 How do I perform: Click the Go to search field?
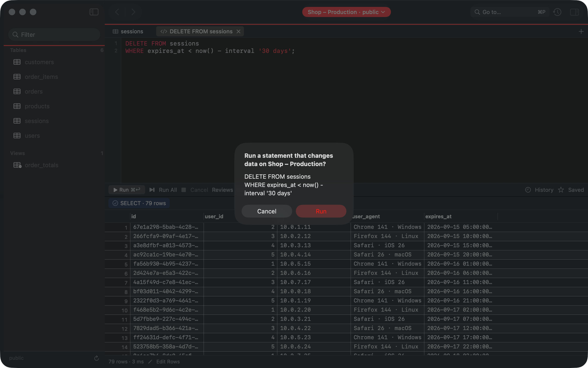pos(510,12)
